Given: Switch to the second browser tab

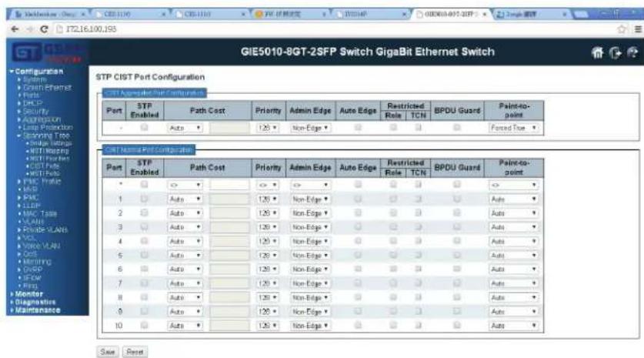Looking at the screenshot, I should 129,14.
